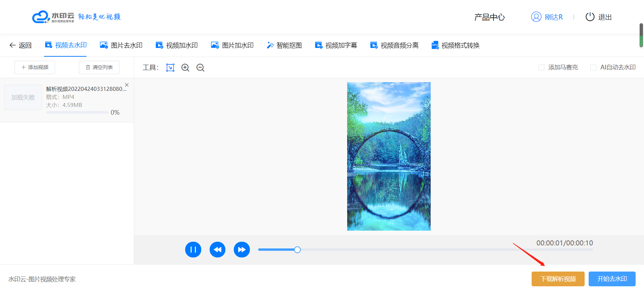Click the 格式: MP4 text
Image resolution: width=644 pixels, height=293 pixels.
pyautogui.click(x=60, y=97)
